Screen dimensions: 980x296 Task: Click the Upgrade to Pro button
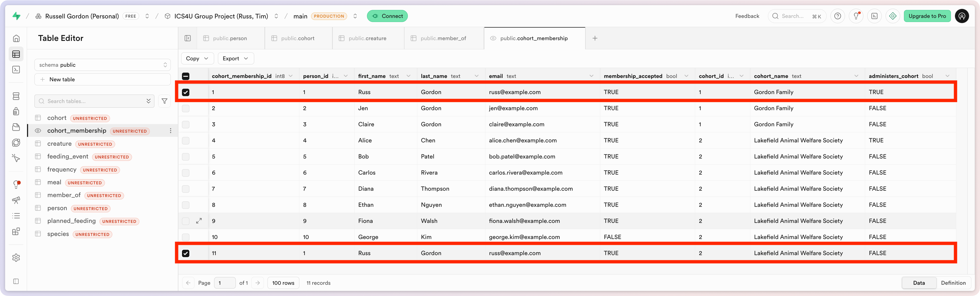click(x=927, y=16)
